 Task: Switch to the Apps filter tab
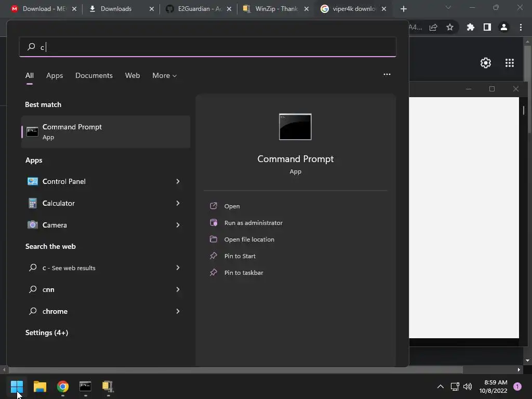pyautogui.click(x=55, y=75)
